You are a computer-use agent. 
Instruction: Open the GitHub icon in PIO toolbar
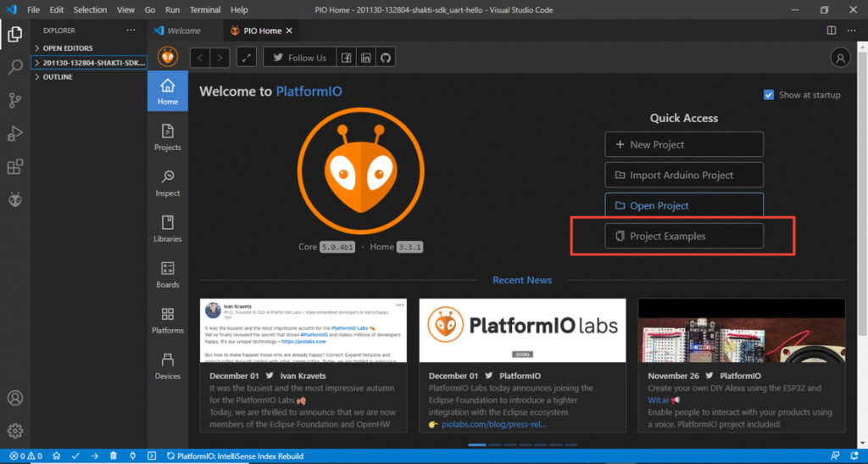(386, 58)
